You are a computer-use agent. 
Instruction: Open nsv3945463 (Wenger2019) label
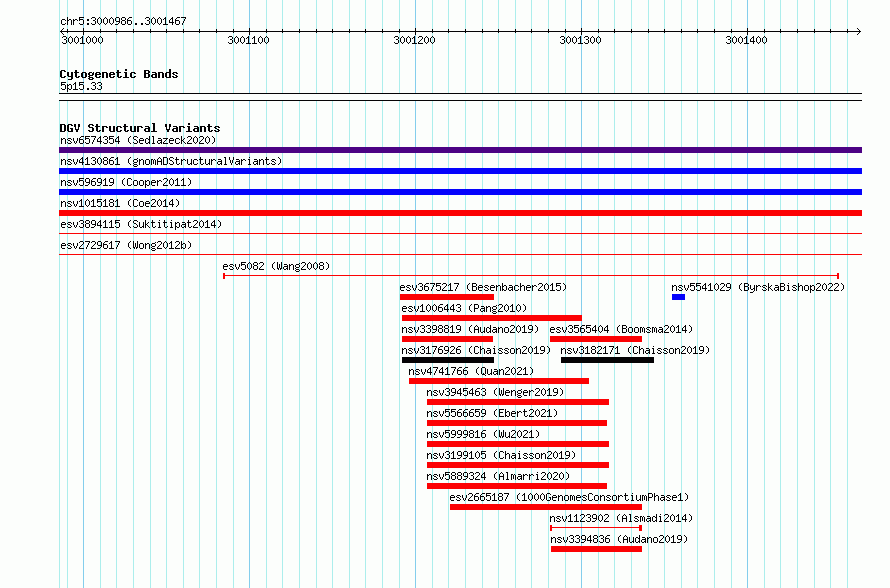click(495, 392)
